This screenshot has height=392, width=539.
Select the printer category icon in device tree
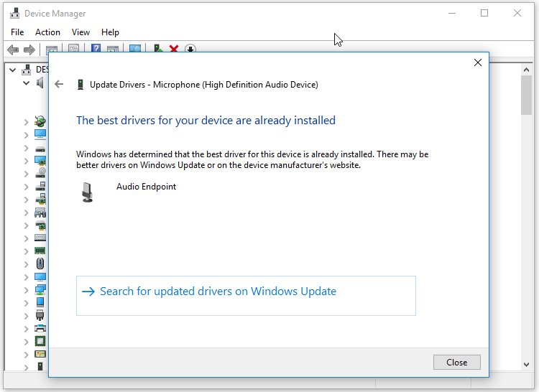[x=40, y=328]
